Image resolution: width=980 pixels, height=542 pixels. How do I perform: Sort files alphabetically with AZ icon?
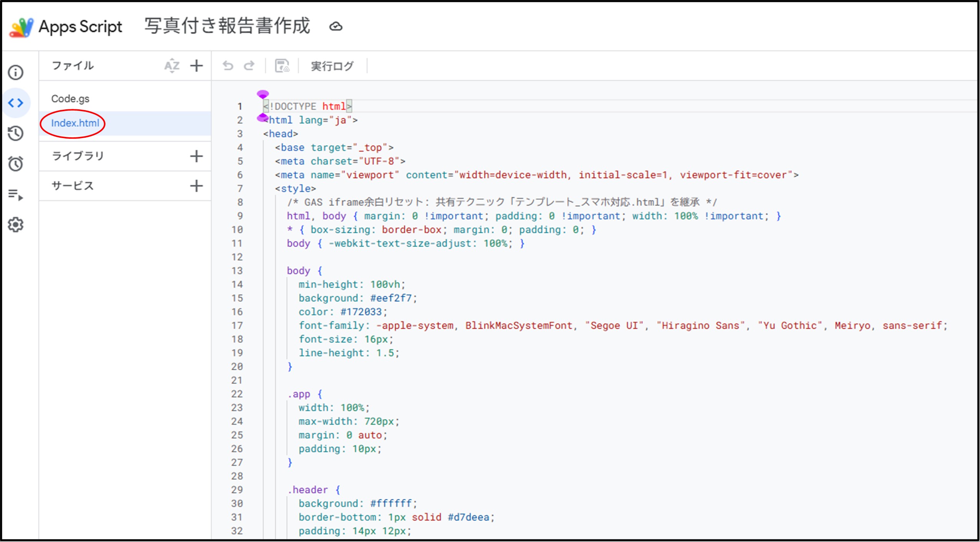[172, 66]
